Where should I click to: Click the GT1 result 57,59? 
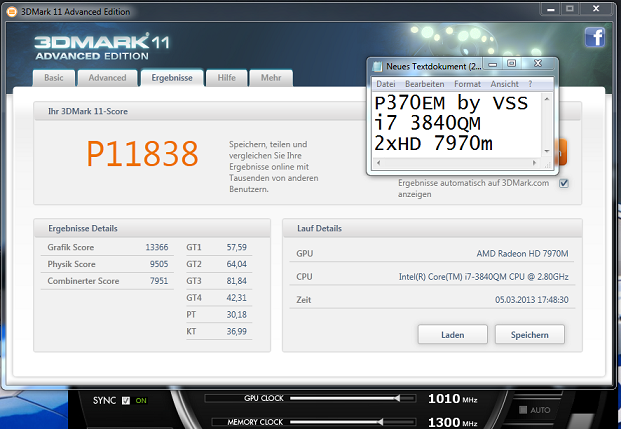click(x=236, y=247)
